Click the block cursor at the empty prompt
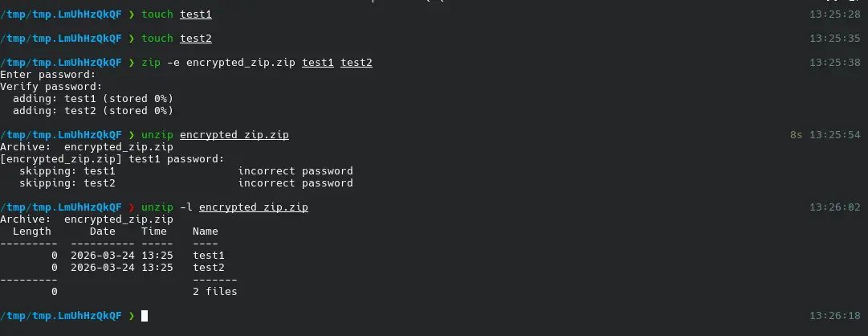 (x=145, y=316)
